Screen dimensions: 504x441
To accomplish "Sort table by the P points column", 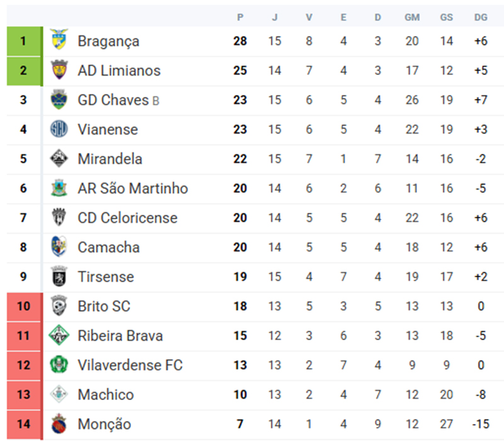I will [x=240, y=17].
